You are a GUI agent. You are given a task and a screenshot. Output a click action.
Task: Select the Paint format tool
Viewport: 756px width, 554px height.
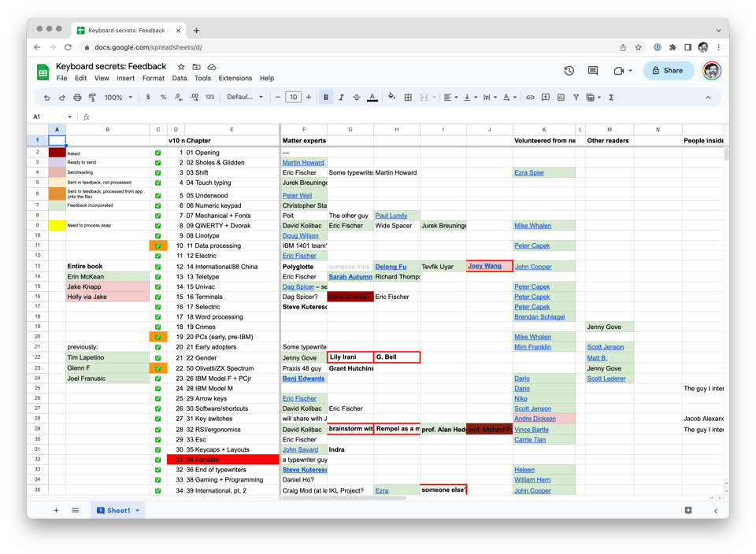coord(93,97)
